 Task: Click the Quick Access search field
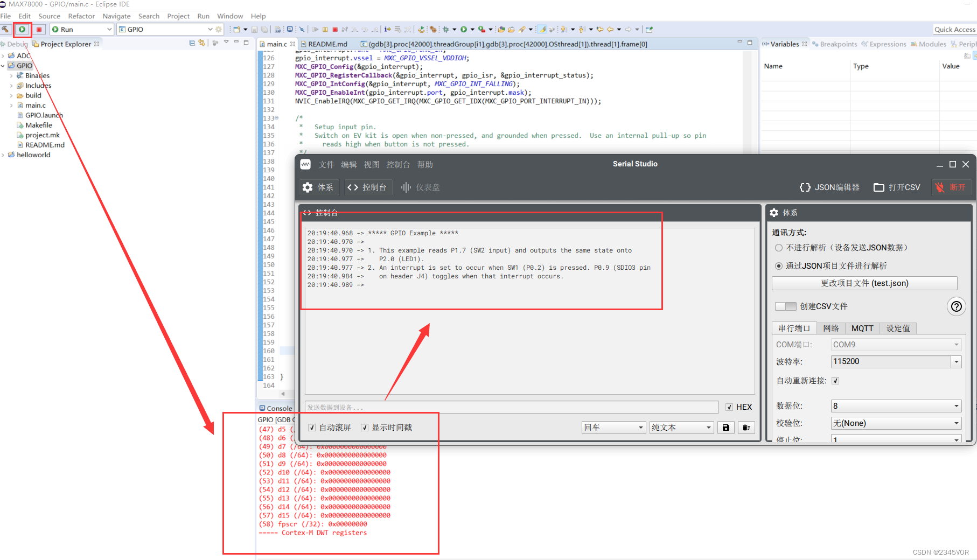point(954,29)
